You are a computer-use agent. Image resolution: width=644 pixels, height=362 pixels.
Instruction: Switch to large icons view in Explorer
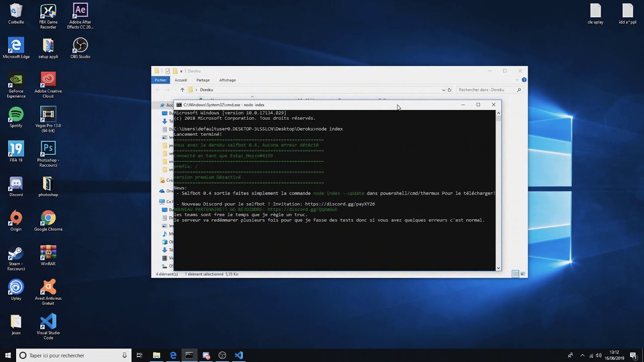[523, 274]
